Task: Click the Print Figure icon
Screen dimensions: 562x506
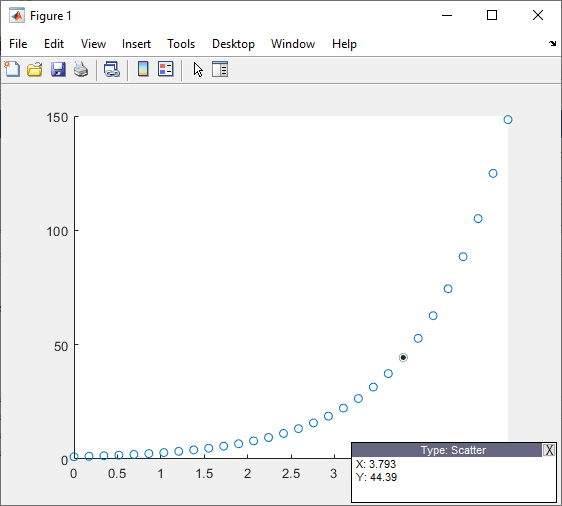Action: tap(81, 69)
